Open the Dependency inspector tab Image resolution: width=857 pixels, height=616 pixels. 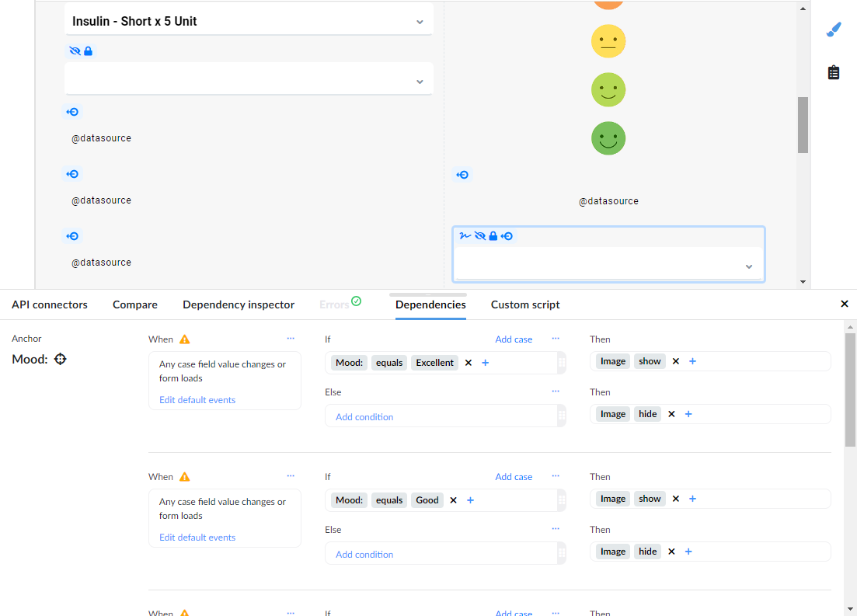point(239,305)
